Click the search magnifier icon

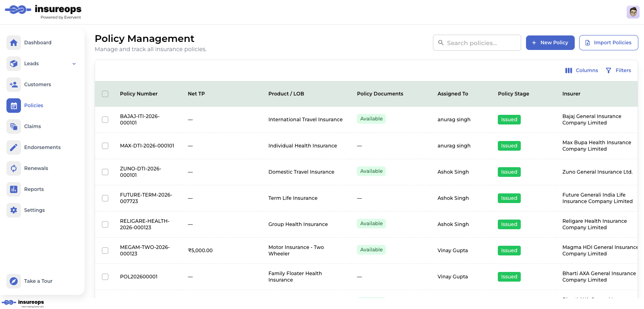point(441,43)
